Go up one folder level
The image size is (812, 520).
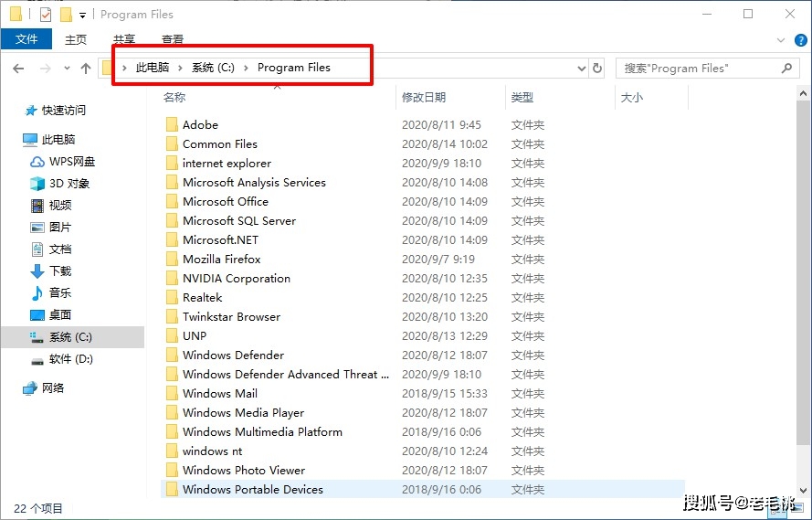coord(86,69)
